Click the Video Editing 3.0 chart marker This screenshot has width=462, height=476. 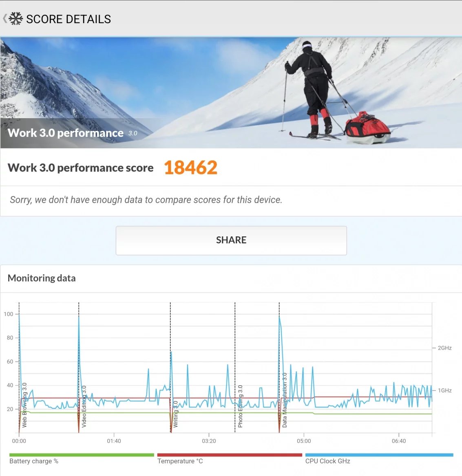coord(84,406)
